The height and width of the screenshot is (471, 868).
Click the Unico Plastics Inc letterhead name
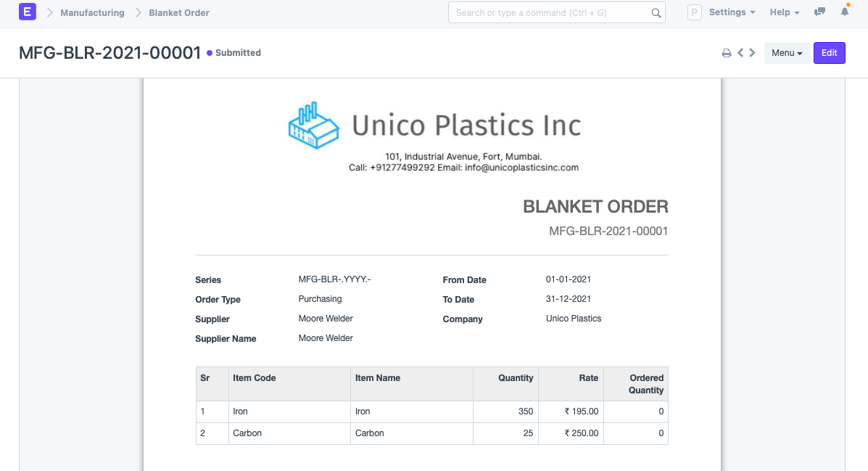pyautogui.click(x=466, y=126)
